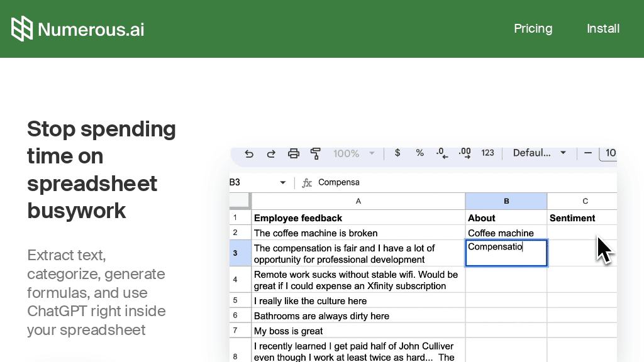Open the name box dropdown next to B3
Viewport: 644px width, 362px height.
(x=280, y=182)
